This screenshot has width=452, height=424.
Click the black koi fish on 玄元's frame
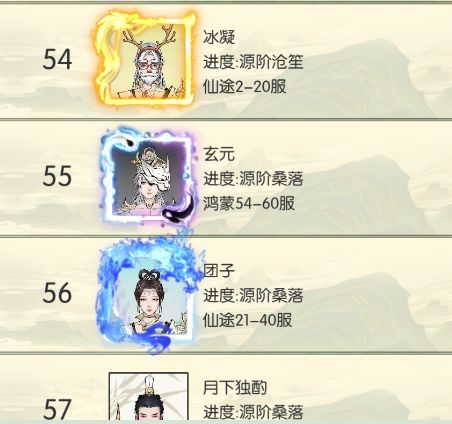coord(179,210)
